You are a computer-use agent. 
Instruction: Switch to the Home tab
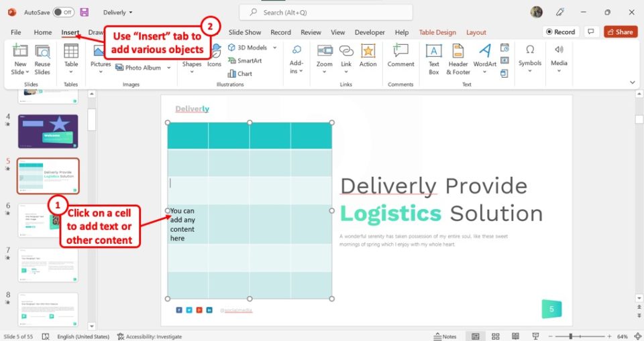pyautogui.click(x=43, y=32)
